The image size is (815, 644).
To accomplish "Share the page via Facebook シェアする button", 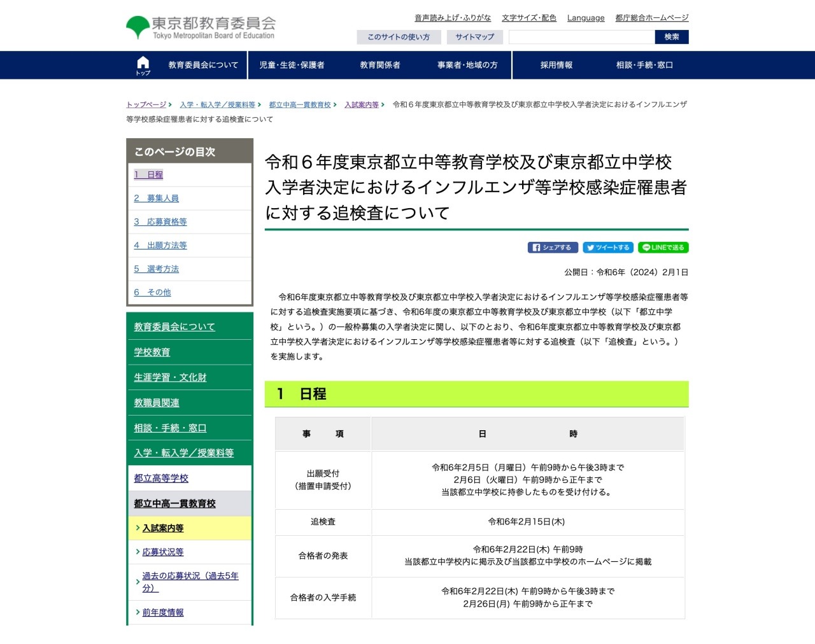I will [553, 248].
